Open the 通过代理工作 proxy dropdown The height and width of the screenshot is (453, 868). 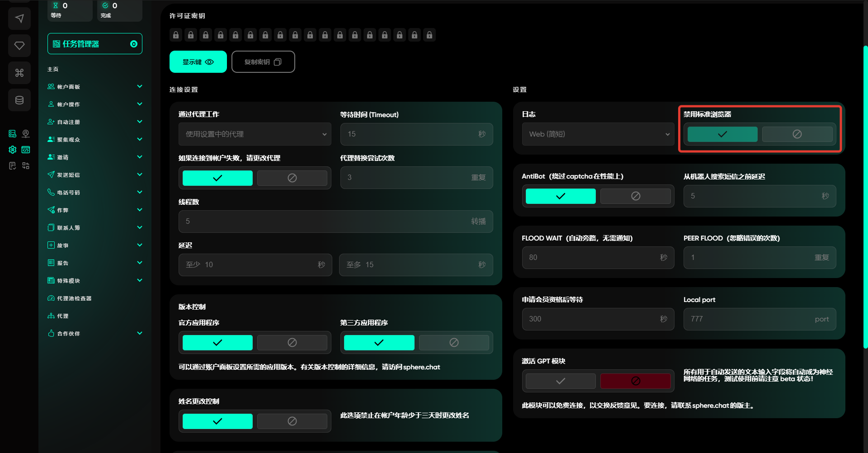255,134
